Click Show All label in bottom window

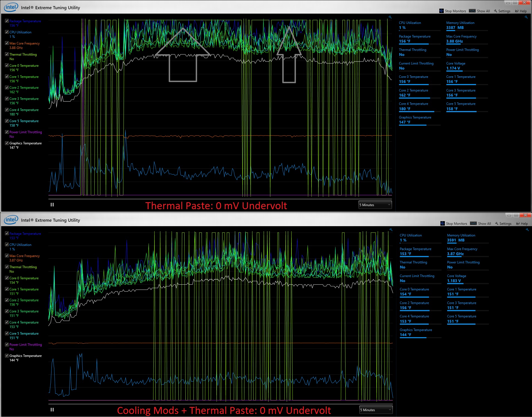(484, 224)
